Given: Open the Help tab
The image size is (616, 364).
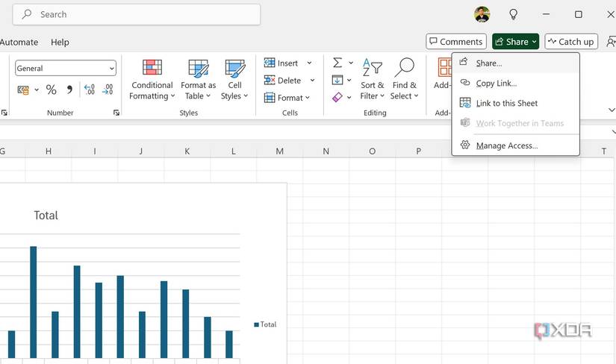Looking at the screenshot, I should 60,42.
